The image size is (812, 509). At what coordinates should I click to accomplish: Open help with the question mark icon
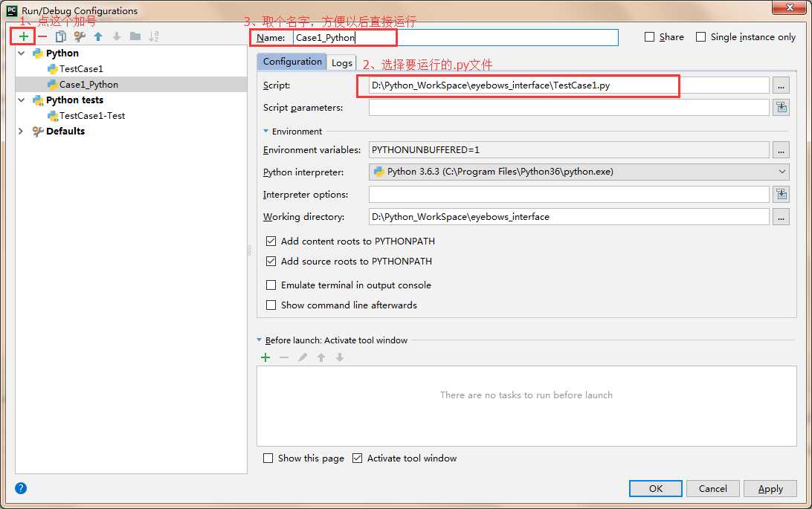21,487
